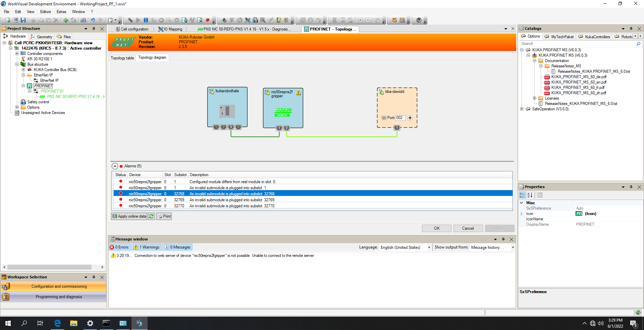Switch to the Cell configuration tab
Screen dimensions: 644x330
point(132,29)
